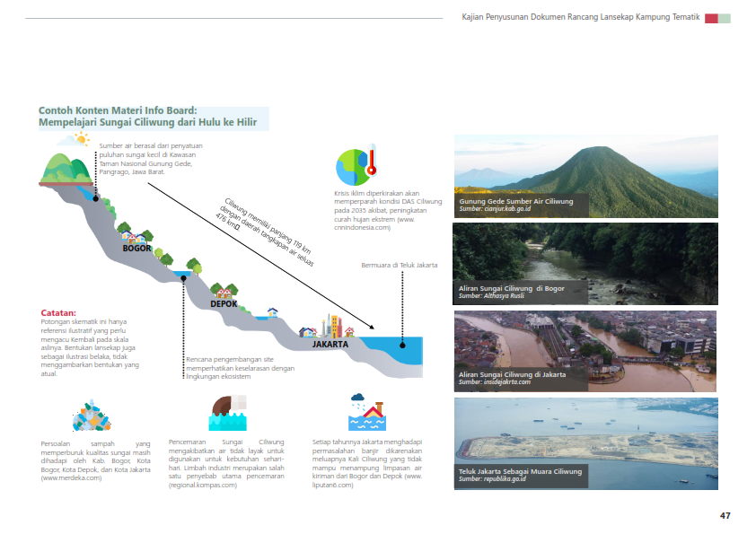Click the JAKARTA label on the schematic
Screen dimensions: 756x534
[x=330, y=344]
